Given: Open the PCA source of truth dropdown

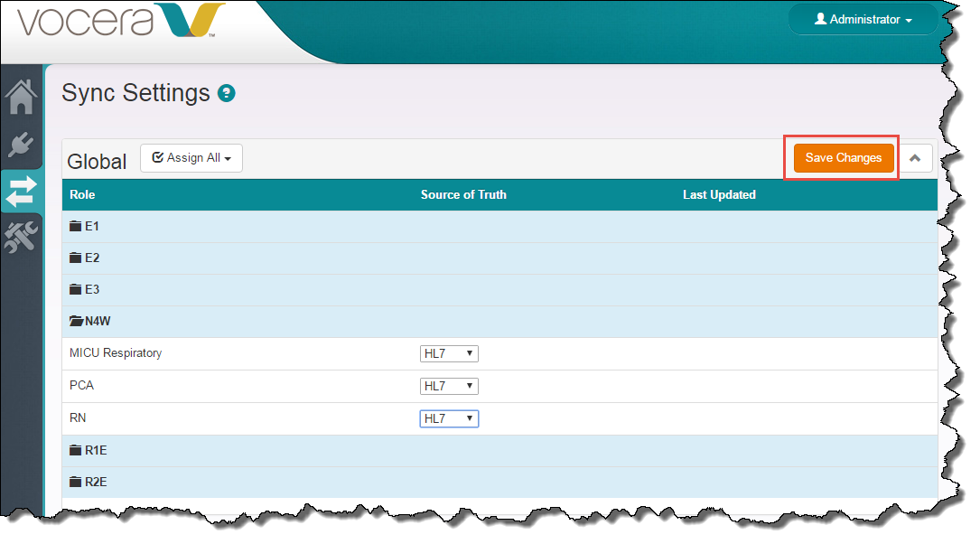Looking at the screenshot, I should click(449, 387).
